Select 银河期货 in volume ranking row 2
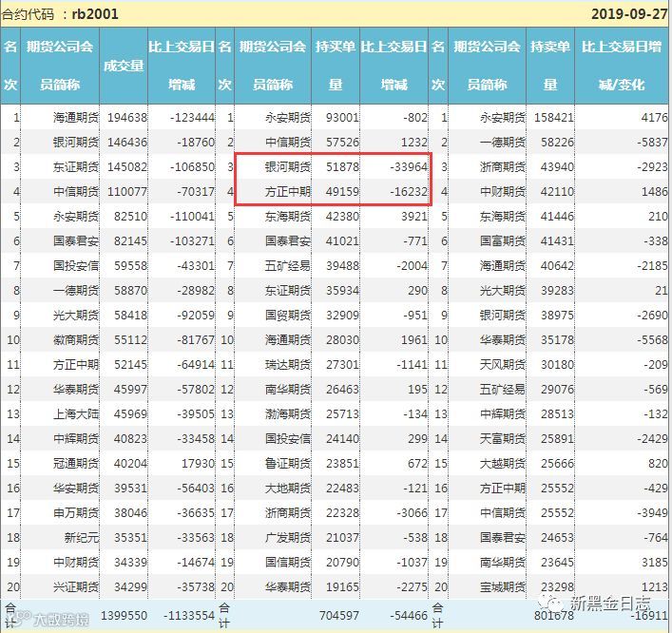672x633 pixels. pos(76,143)
